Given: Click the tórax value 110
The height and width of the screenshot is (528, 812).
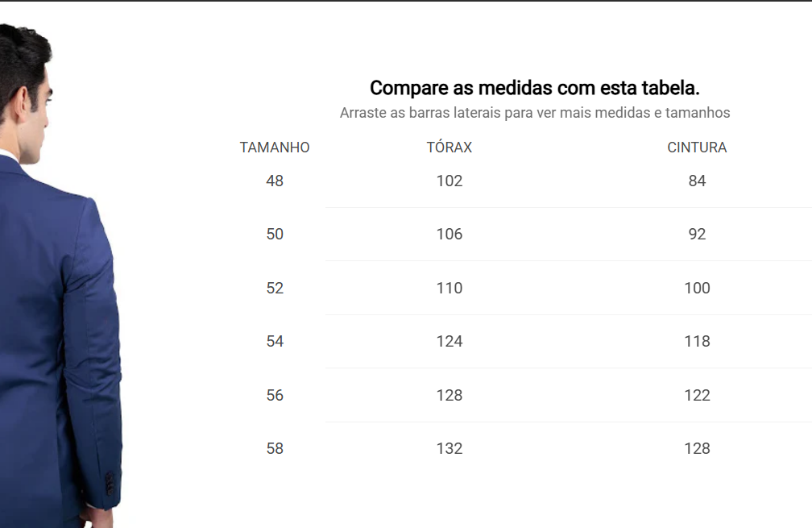Looking at the screenshot, I should pyautogui.click(x=449, y=288).
